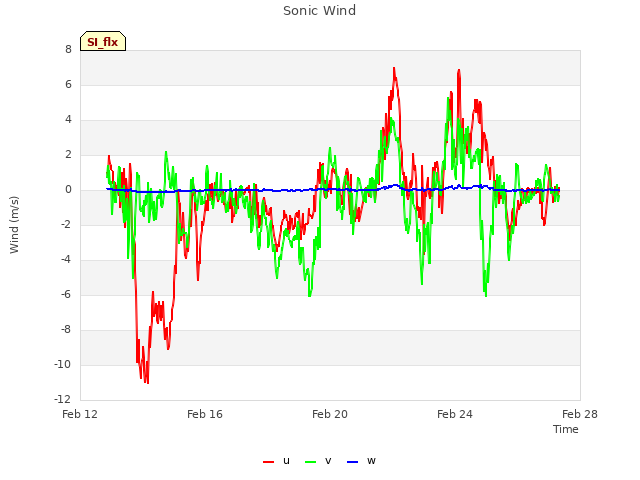Click the -2 y-axis tick label
The height and width of the screenshot is (480, 640).
click(x=66, y=224)
